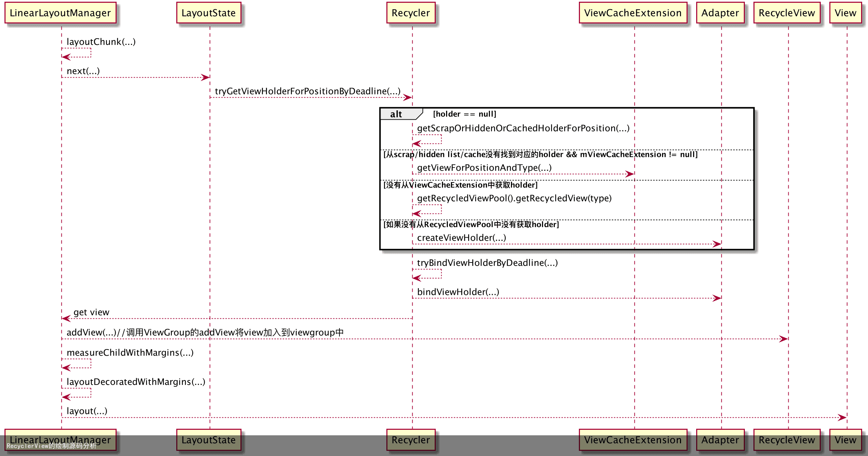The height and width of the screenshot is (456, 868).
Task: Click the bottom Recycler participant box
Action: (x=411, y=440)
